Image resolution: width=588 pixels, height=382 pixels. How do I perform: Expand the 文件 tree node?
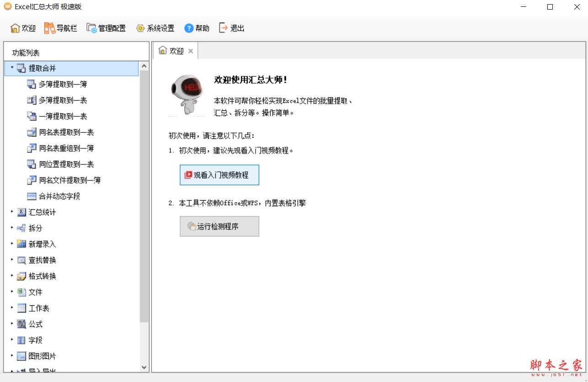(12, 292)
